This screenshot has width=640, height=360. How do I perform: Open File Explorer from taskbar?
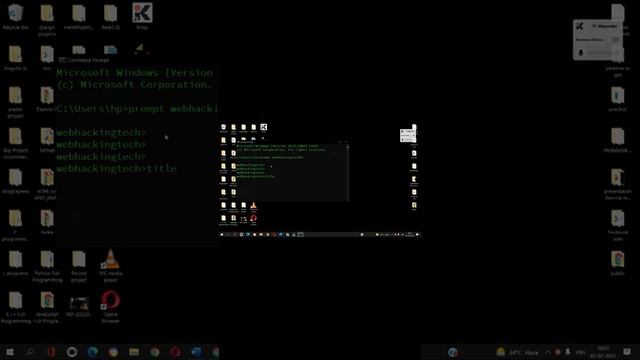134,352
